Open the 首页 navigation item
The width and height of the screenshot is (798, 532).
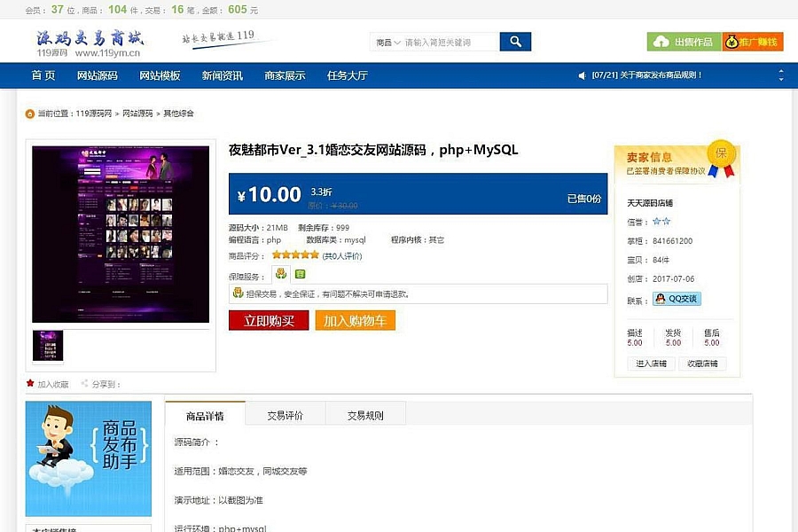43,76
